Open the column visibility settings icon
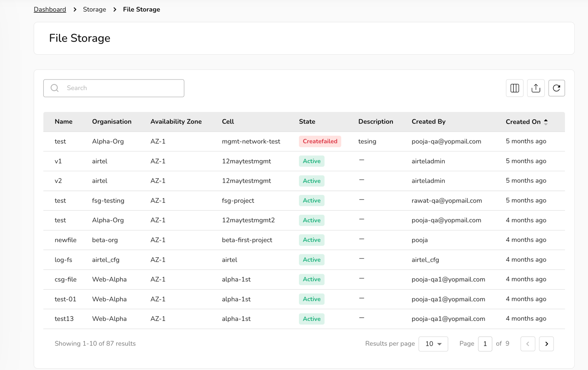This screenshot has height=370, width=588. (x=514, y=88)
